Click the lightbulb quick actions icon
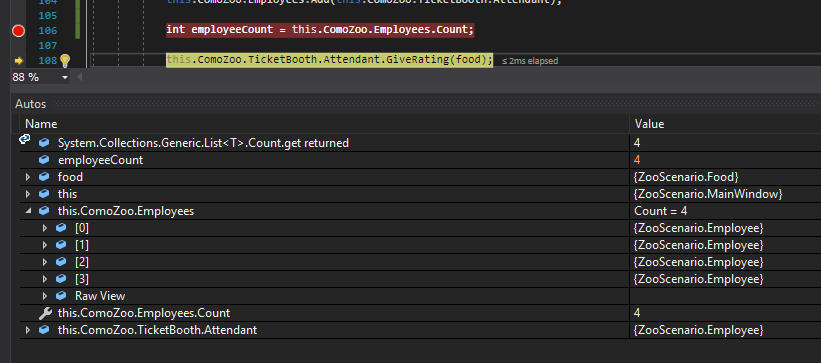The width and height of the screenshot is (821, 363). tap(65, 60)
